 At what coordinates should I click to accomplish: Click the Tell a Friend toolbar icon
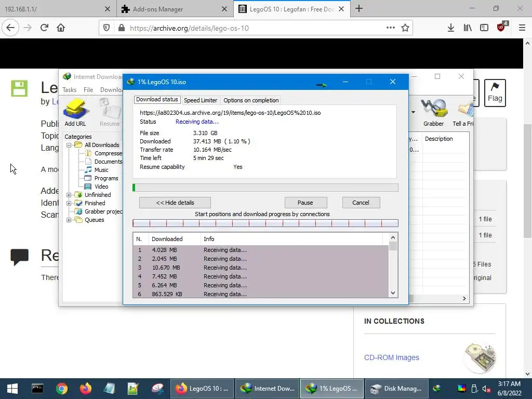(463, 112)
